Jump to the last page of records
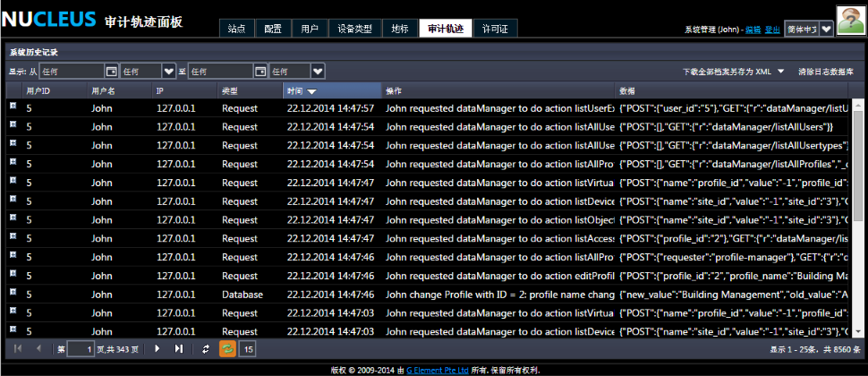 tap(179, 349)
